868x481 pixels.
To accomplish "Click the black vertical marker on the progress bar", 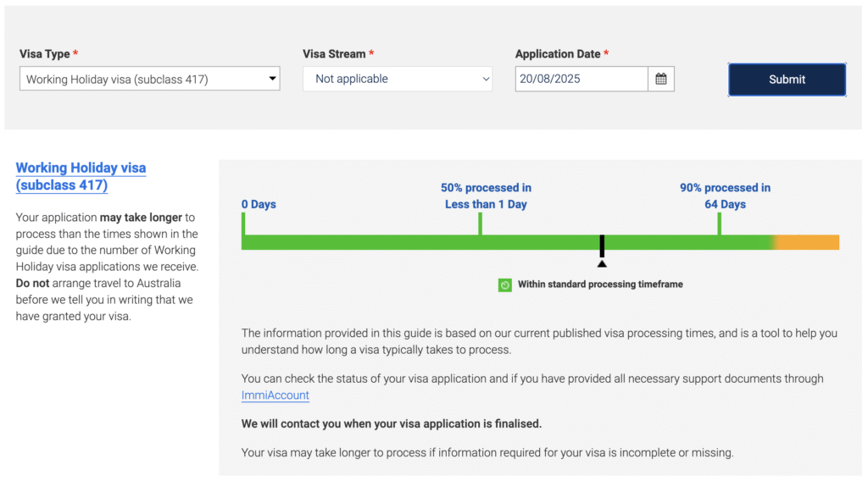I will 602,246.
